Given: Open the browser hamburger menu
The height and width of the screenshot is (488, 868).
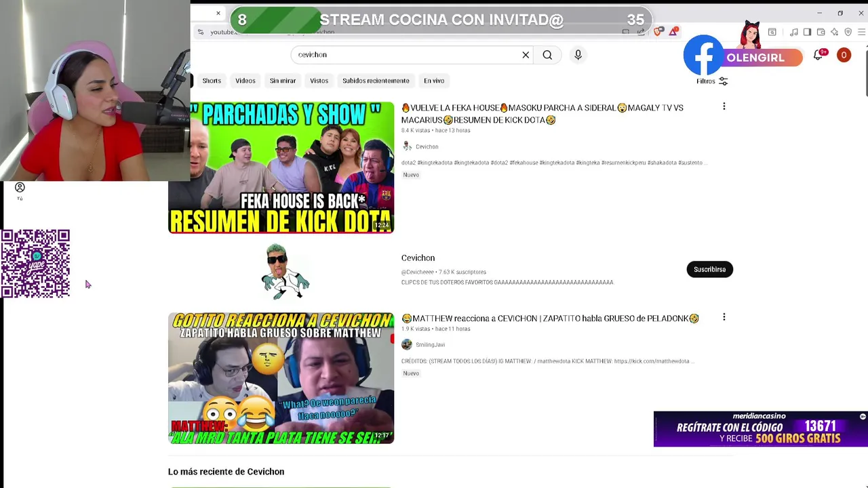Looking at the screenshot, I should (861, 32).
